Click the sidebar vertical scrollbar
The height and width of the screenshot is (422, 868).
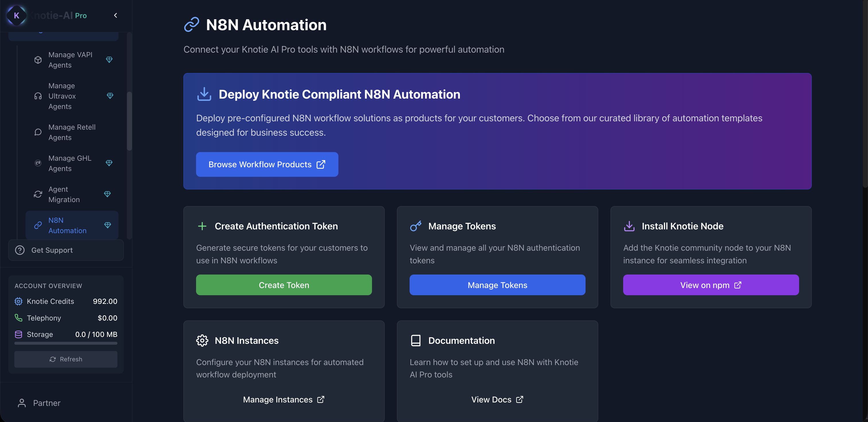(129, 121)
